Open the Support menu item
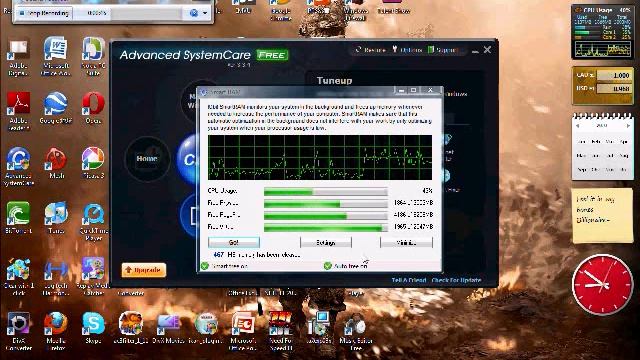The height and width of the screenshot is (360, 640). (443, 50)
